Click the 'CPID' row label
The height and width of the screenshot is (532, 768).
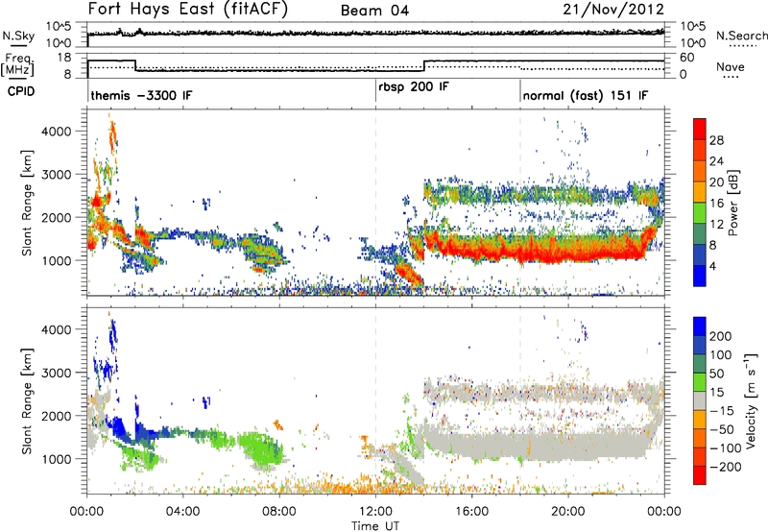[x=21, y=91]
